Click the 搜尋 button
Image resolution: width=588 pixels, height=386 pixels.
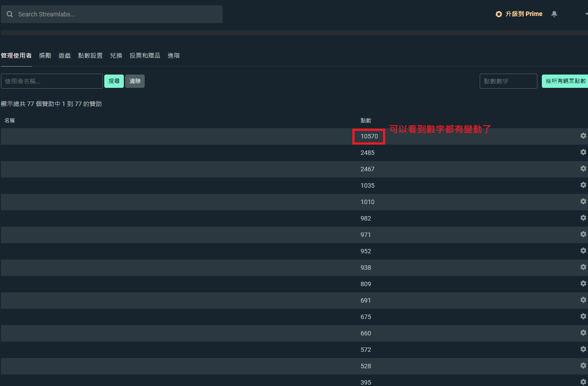(114, 81)
